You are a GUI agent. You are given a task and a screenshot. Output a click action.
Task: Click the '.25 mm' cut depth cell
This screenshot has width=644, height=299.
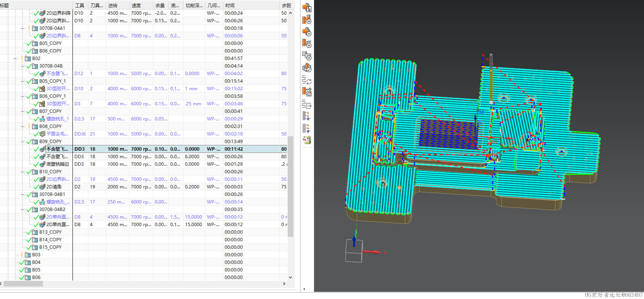(193, 104)
